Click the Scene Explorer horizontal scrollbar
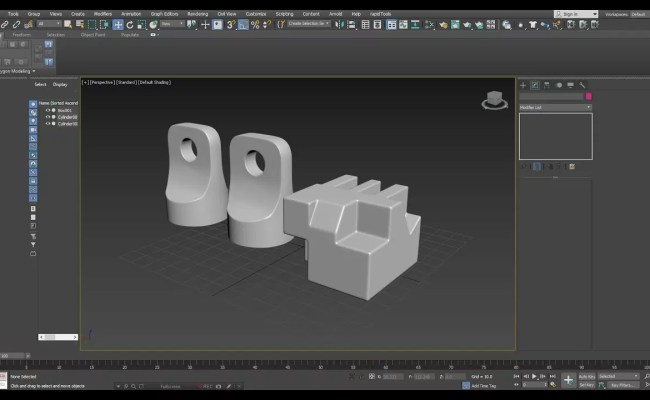The width and height of the screenshot is (650, 400). pos(58,337)
